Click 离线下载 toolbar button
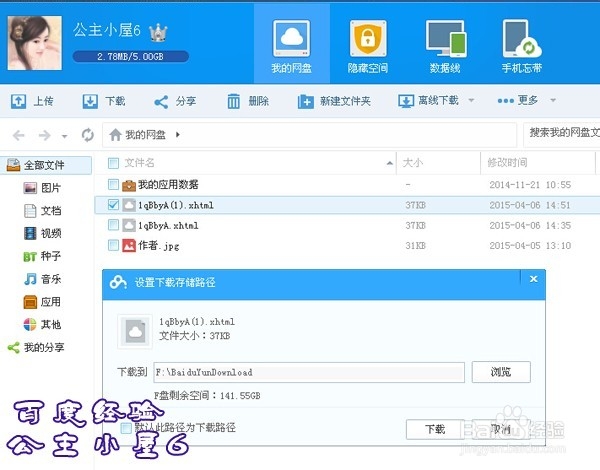Image resolution: width=600 pixels, height=470 pixels. [x=428, y=101]
